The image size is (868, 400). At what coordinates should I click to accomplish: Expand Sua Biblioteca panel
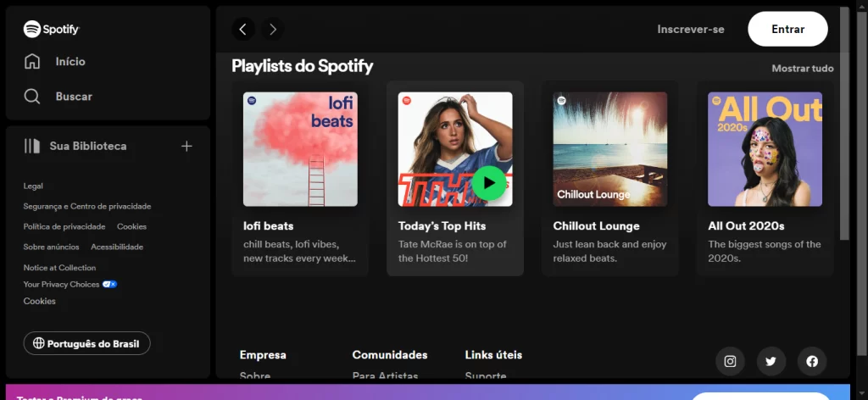[x=76, y=146]
